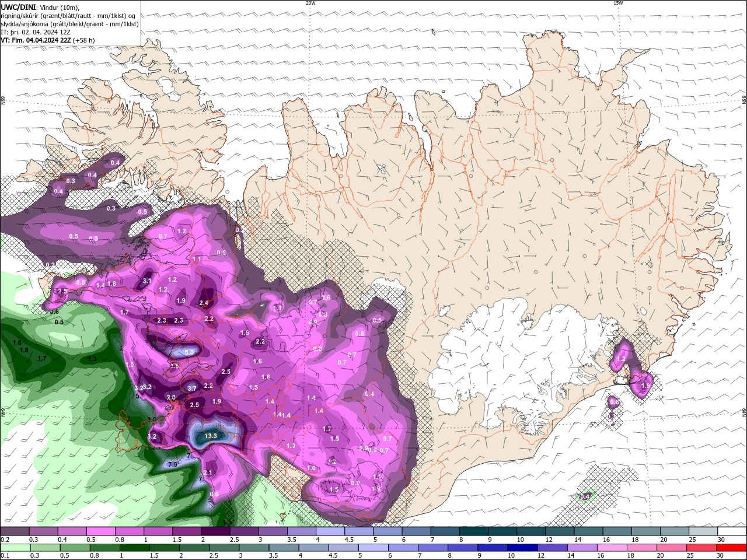The image size is (747, 560).
Task: Click the snow legend swatch between 0.5 and 0.8
Action: (x=100, y=531)
